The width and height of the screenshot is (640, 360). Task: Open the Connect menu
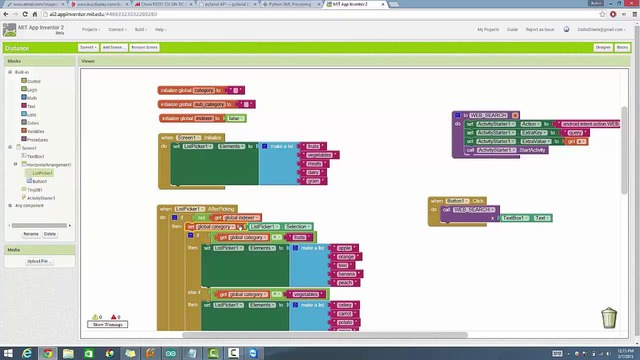(x=117, y=29)
